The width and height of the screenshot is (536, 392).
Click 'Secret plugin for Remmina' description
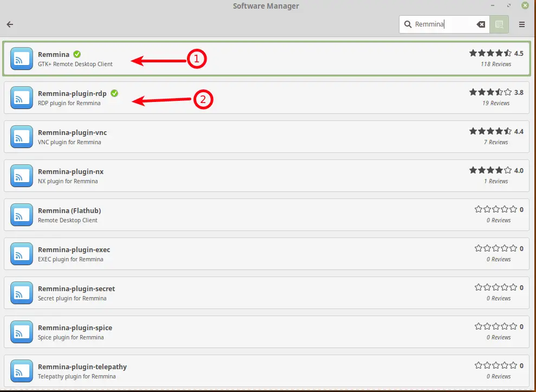tap(72, 298)
